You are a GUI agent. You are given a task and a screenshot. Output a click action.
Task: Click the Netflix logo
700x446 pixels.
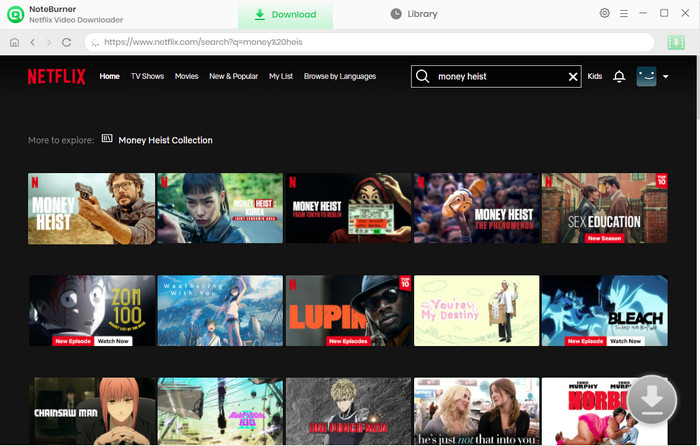pos(56,76)
